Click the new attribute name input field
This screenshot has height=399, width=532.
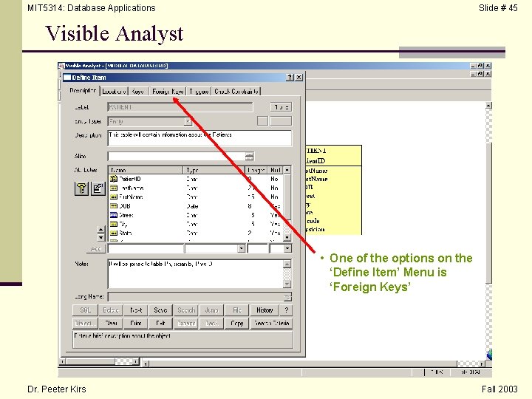point(146,248)
